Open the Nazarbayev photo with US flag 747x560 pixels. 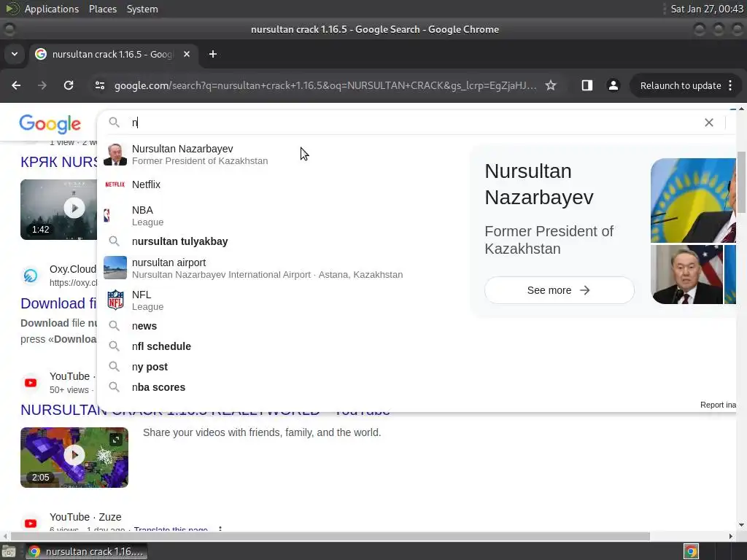(686, 274)
